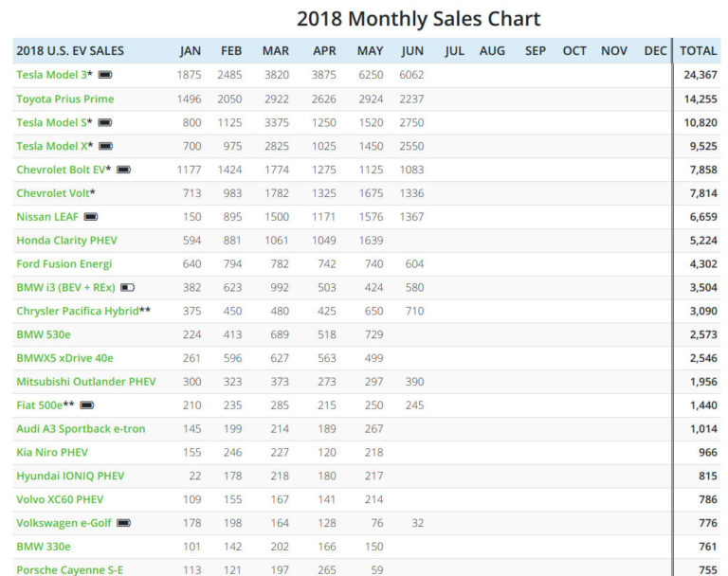Open the BMW 330e link

(44, 547)
